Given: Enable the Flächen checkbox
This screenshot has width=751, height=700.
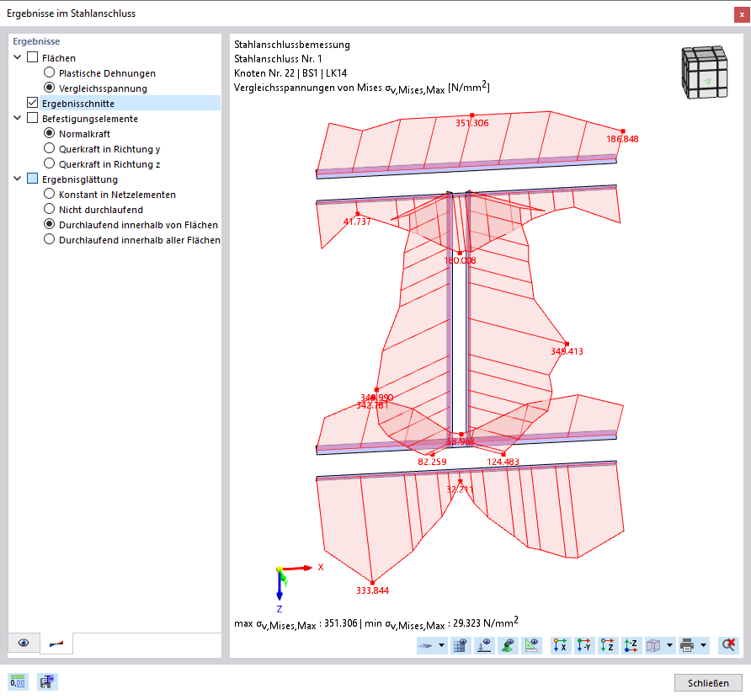Looking at the screenshot, I should pos(33,57).
